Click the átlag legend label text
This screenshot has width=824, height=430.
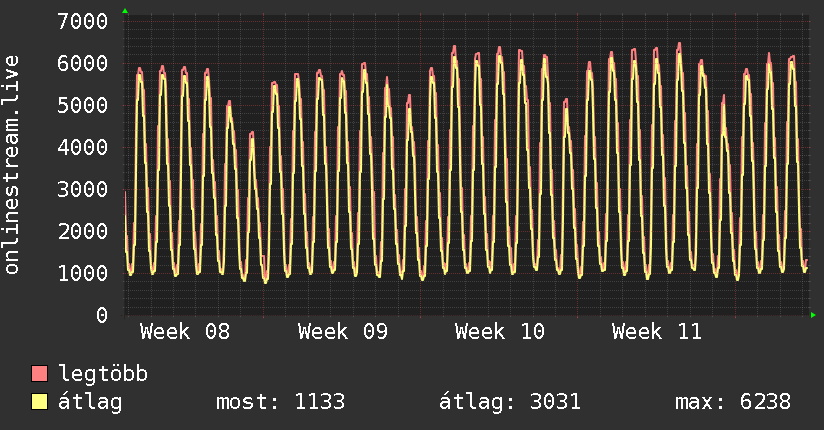(x=91, y=402)
